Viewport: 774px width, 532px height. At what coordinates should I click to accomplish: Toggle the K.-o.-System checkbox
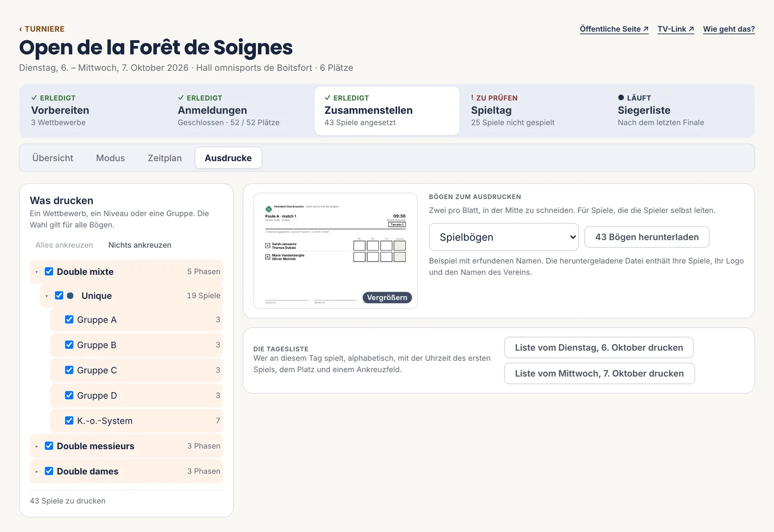click(69, 421)
